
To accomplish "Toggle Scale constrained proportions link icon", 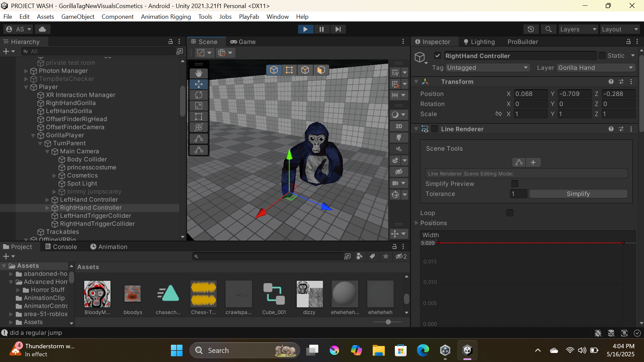I will pos(499,114).
